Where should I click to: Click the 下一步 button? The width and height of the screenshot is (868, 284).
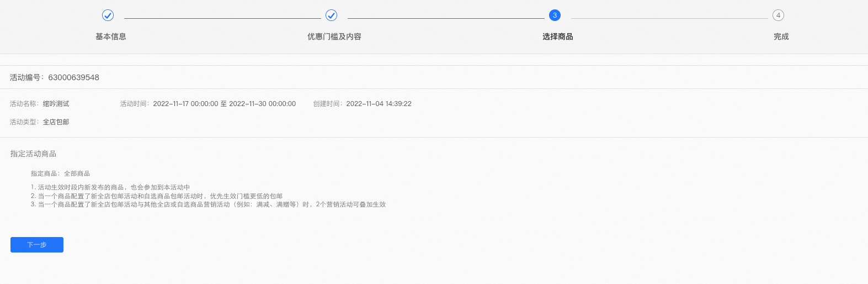tap(37, 245)
